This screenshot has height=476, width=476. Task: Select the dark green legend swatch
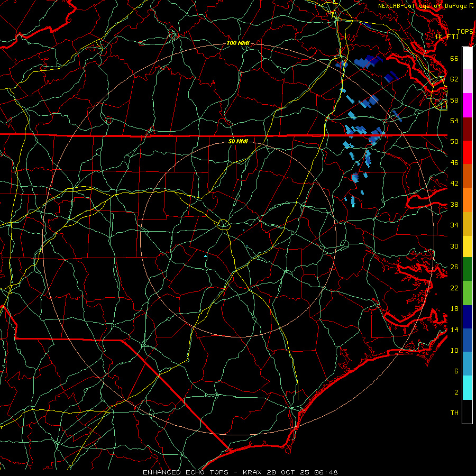[467, 269]
